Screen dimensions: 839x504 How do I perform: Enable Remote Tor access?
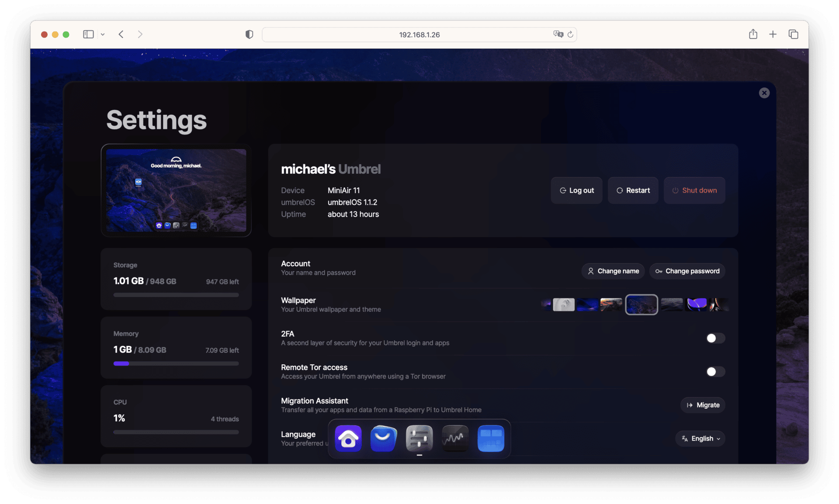tap(715, 372)
